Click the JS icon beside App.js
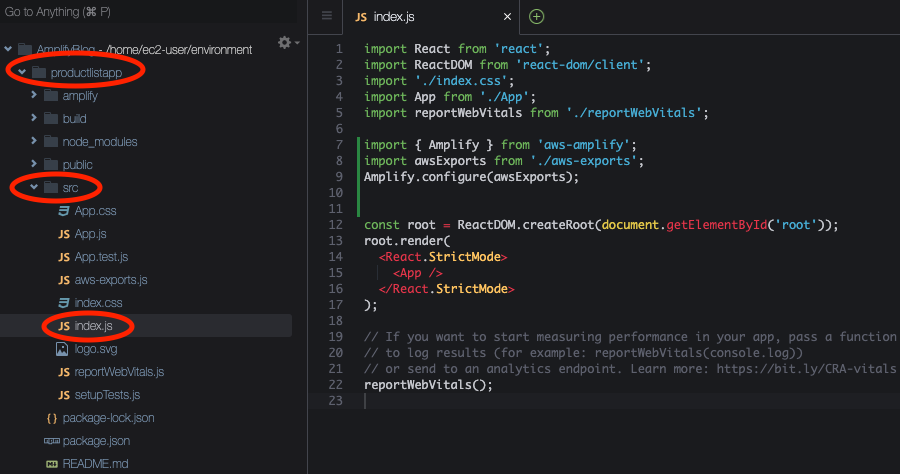 pos(64,234)
